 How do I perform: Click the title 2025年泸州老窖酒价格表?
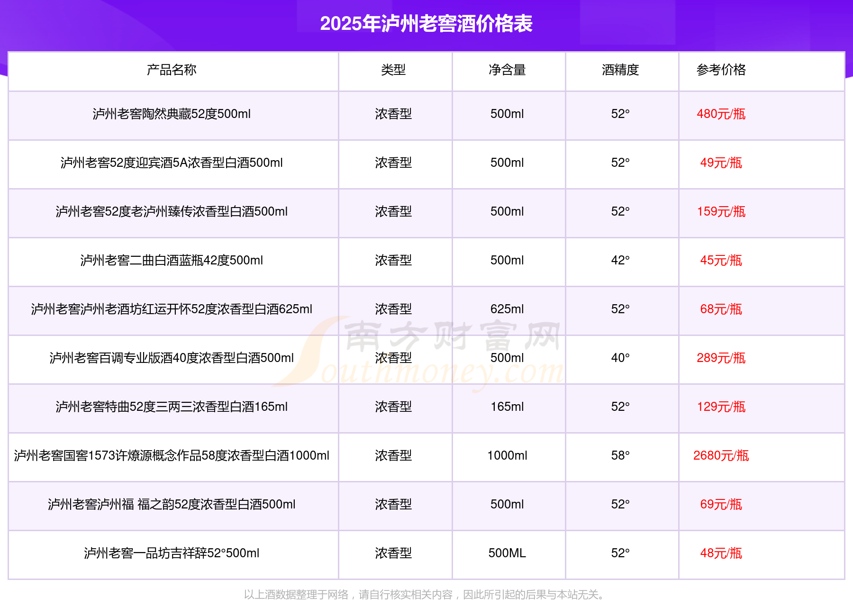click(426, 24)
